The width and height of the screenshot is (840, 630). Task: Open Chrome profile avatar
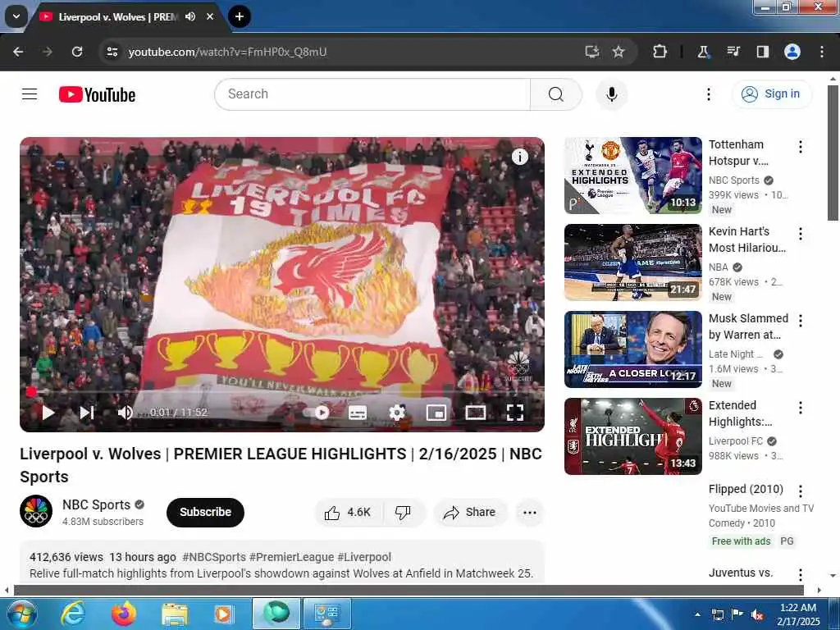point(792,52)
